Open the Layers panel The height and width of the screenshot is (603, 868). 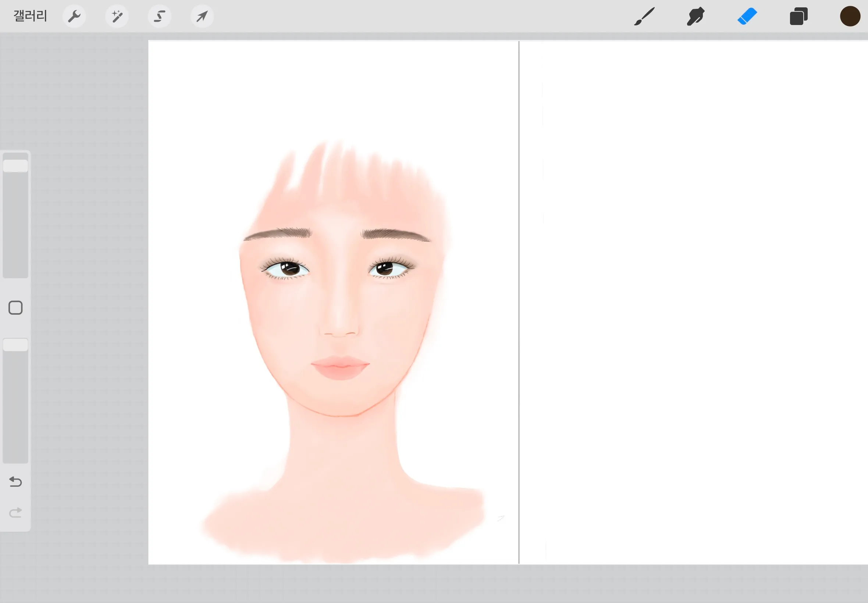(798, 16)
